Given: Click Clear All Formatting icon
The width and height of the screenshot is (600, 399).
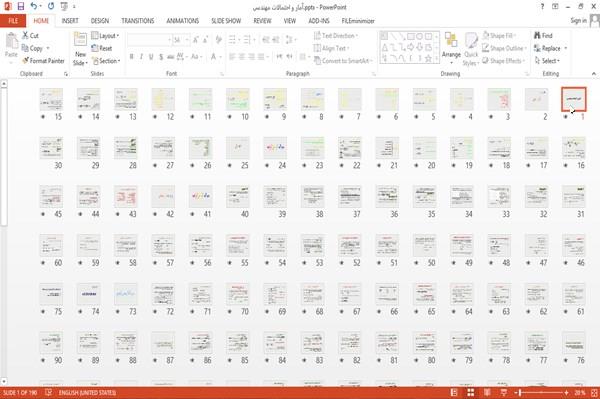Looking at the screenshot, I should pos(218,40).
